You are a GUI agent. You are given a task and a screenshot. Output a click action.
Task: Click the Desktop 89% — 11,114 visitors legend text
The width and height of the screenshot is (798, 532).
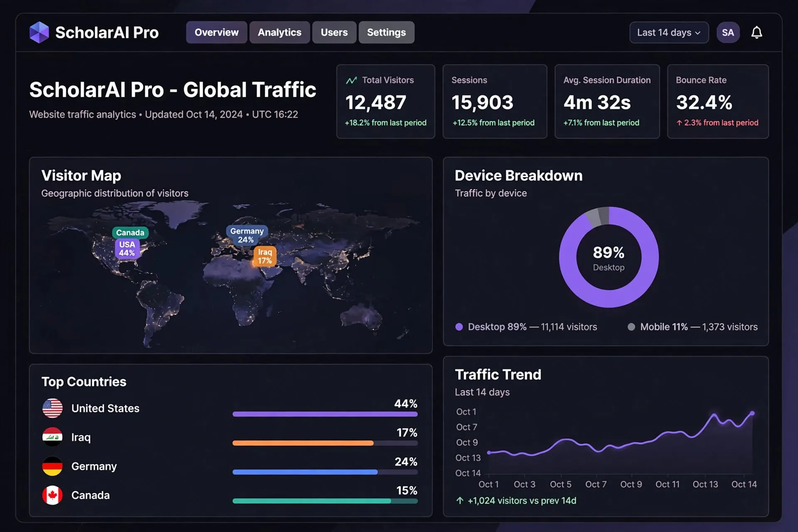click(532, 327)
